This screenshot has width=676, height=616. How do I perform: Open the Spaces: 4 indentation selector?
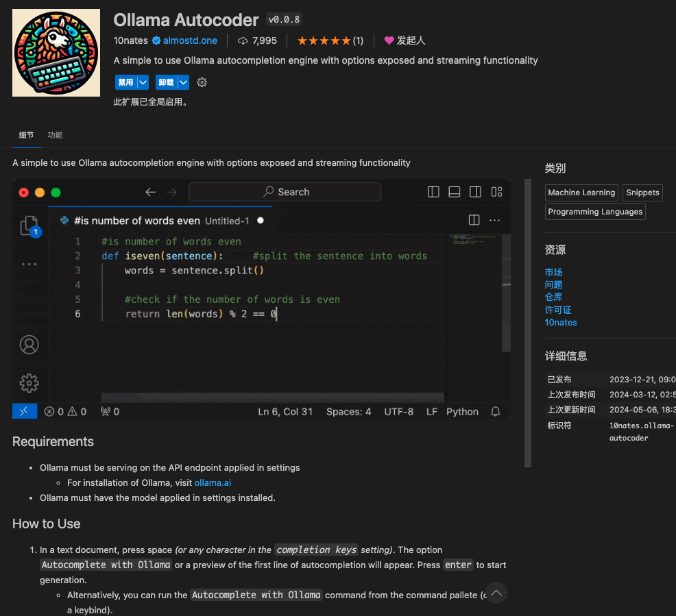coord(348,412)
